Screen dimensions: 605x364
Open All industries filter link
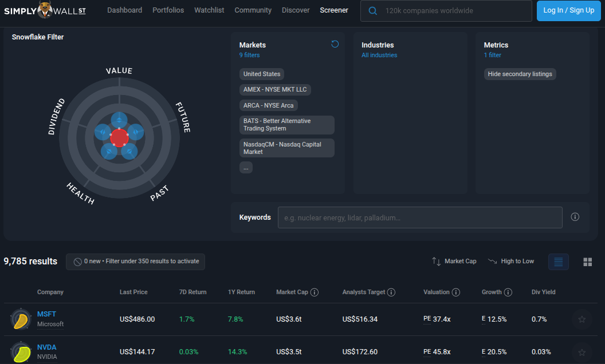tap(379, 55)
